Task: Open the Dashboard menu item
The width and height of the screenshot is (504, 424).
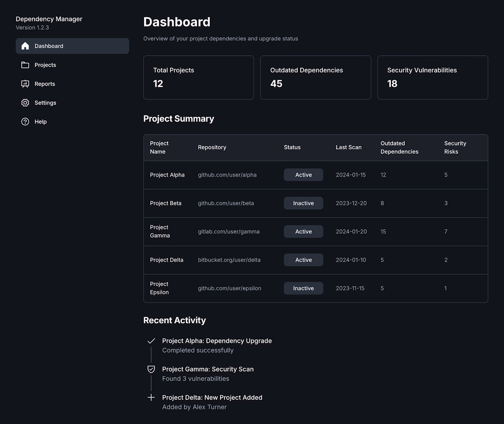Action: [x=72, y=46]
